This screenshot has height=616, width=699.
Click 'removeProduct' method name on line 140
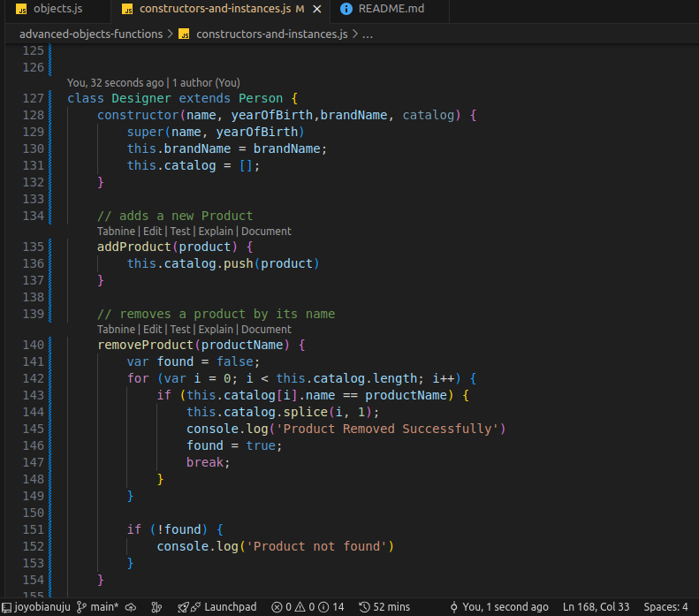(145, 345)
